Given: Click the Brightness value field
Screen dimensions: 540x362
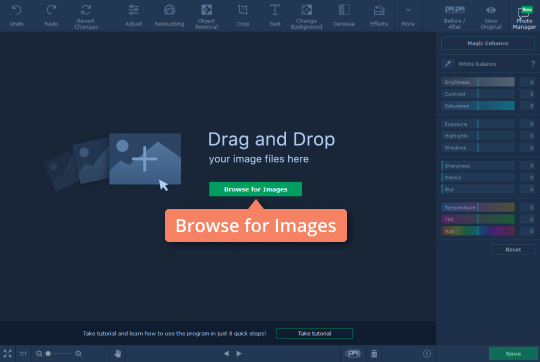Looking at the screenshot, I should [x=527, y=82].
